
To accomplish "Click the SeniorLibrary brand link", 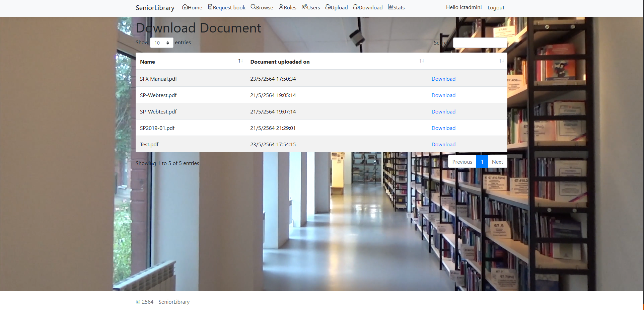I will point(155,8).
